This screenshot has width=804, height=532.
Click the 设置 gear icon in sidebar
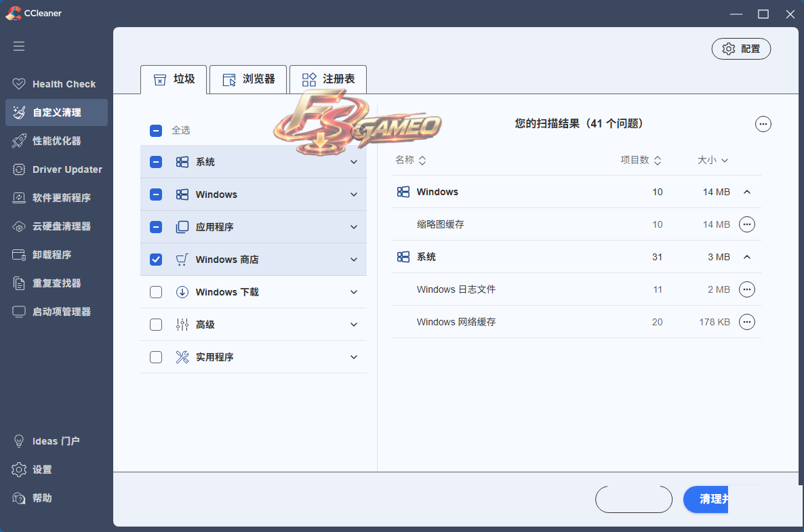[19, 470]
